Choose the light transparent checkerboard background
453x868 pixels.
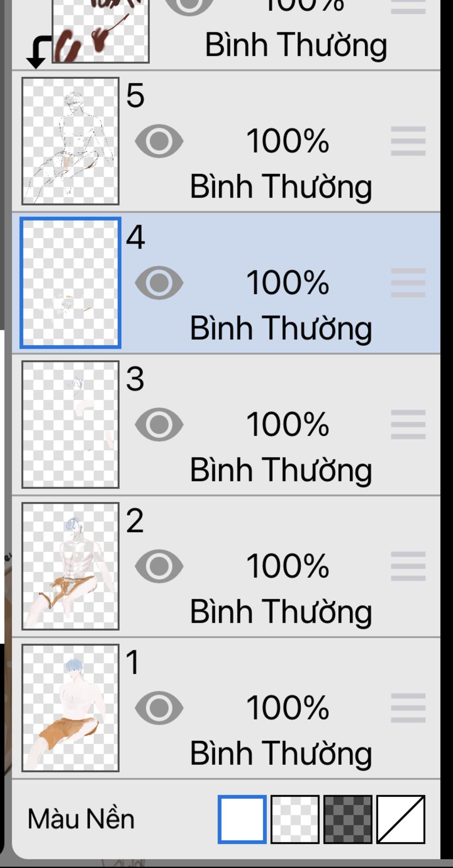click(x=295, y=819)
